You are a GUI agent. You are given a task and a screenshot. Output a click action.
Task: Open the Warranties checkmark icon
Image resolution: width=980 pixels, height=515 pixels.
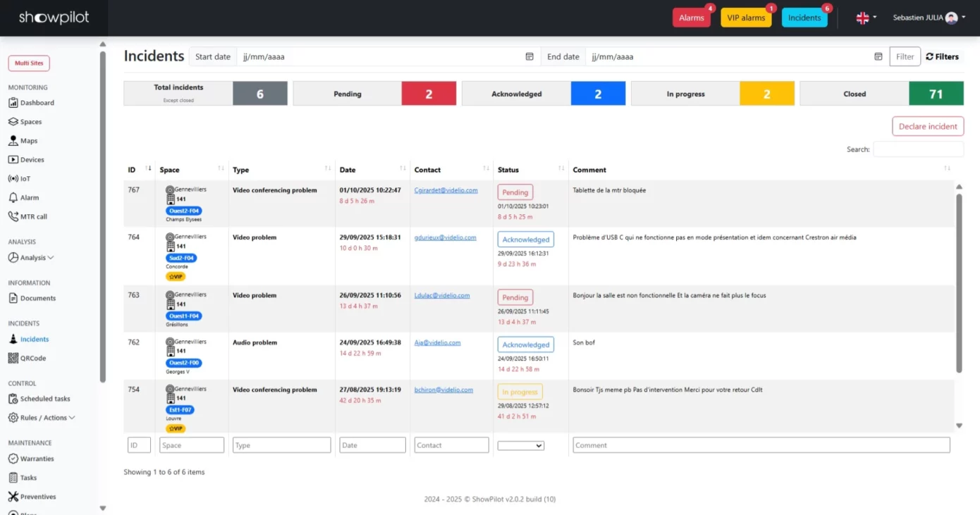[13, 459]
